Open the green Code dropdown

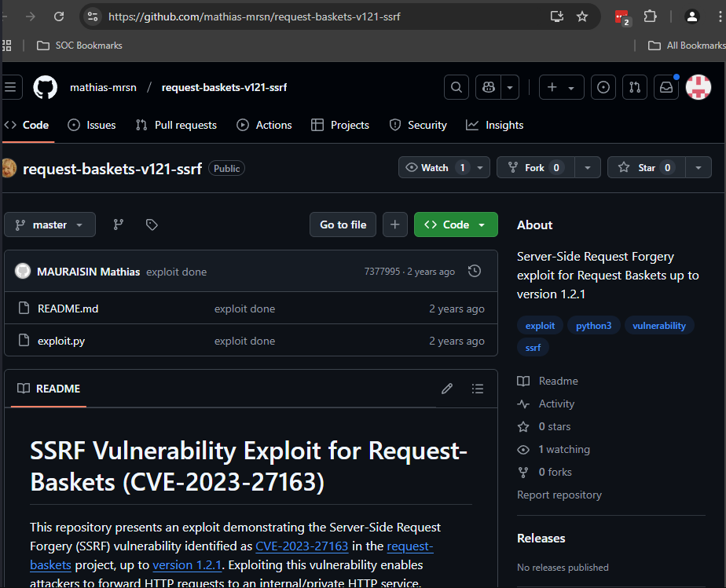pyautogui.click(x=456, y=225)
